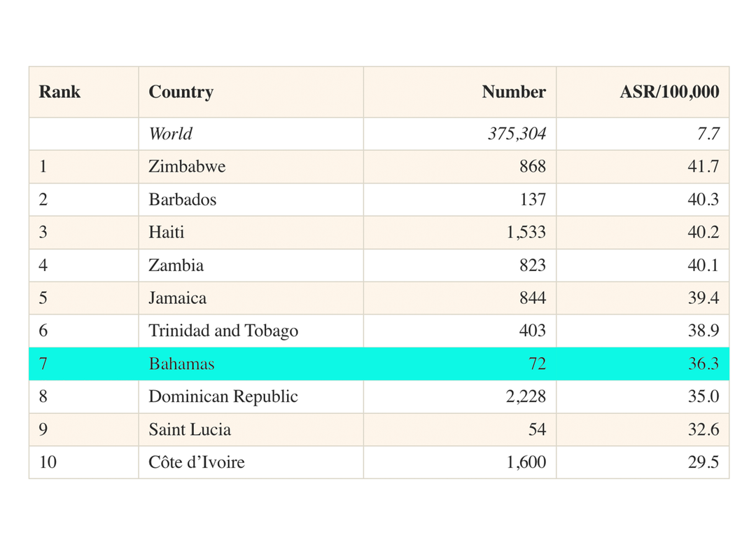Screen dimensions: 756x540
Task: Select the Côte d'Ivoire country cell
Action: coord(196,463)
